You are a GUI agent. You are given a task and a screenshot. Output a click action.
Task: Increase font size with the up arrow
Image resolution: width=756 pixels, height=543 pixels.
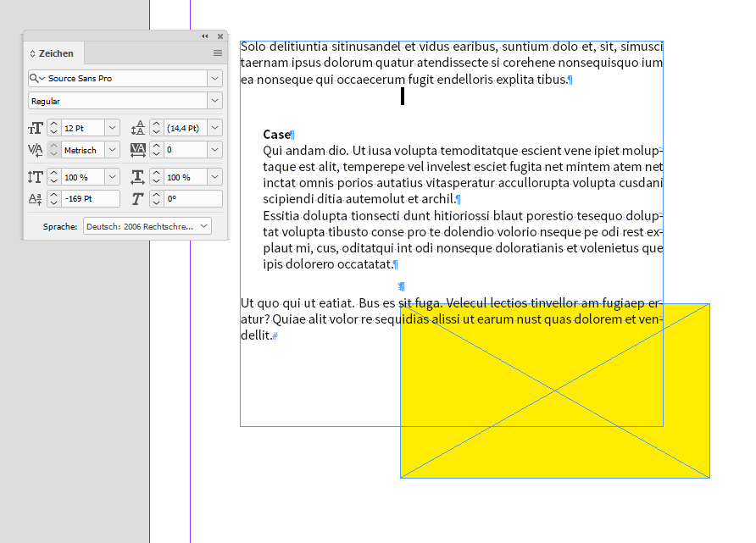tap(54, 125)
